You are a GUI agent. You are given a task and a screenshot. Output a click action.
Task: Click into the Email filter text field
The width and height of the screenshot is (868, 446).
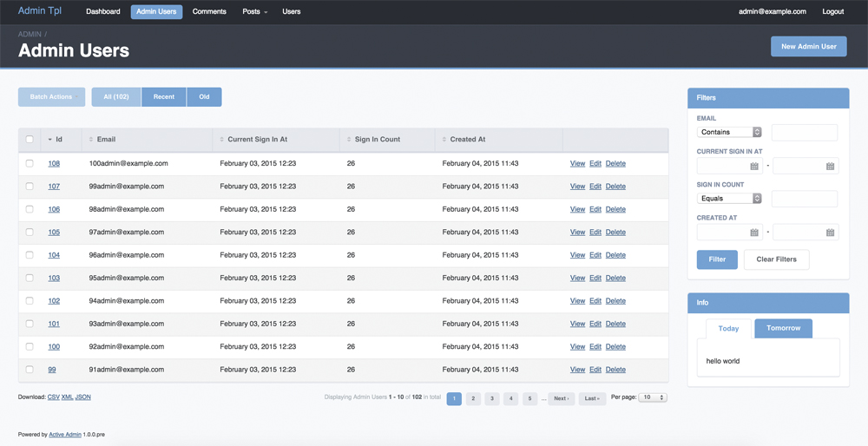tap(805, 132)
